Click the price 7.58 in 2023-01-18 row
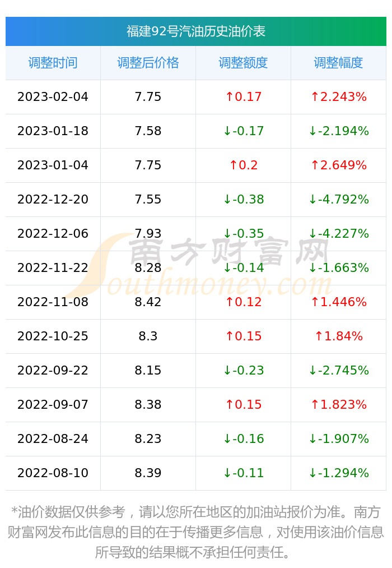The height and width of the screenshot is (568, 392). [x=148, y=131]
